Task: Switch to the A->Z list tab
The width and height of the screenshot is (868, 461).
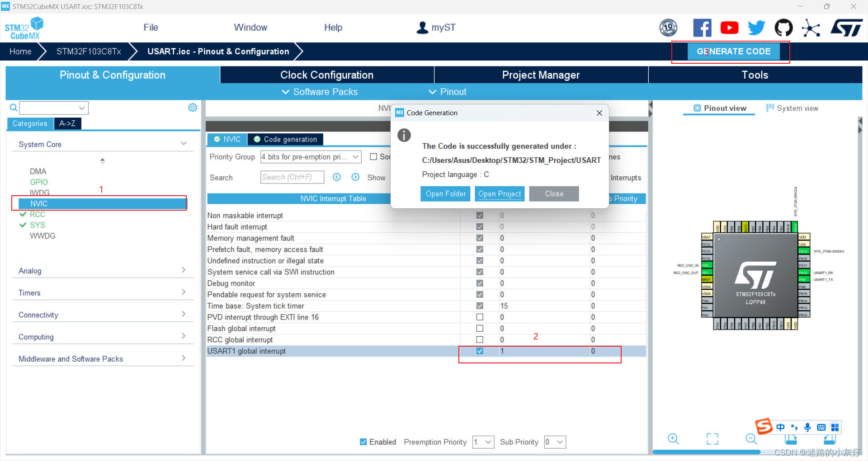Action: point(67,123)
